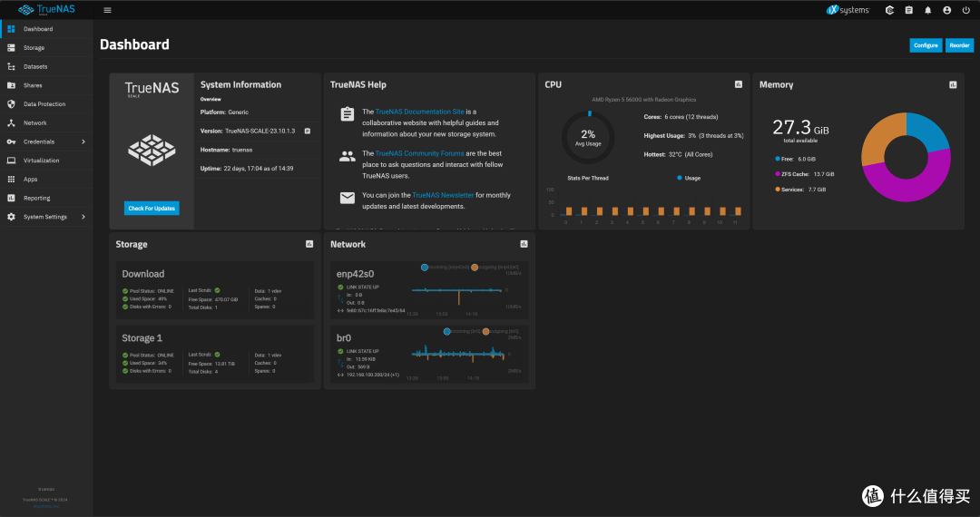Click the Configure button

point(926,45)
